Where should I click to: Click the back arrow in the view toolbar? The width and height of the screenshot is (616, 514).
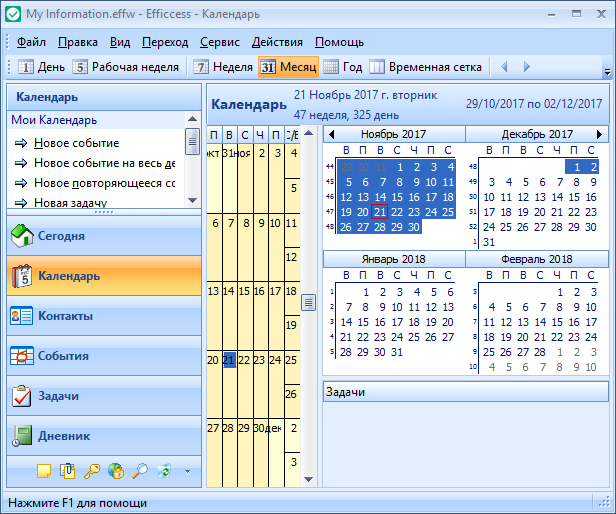504,67
